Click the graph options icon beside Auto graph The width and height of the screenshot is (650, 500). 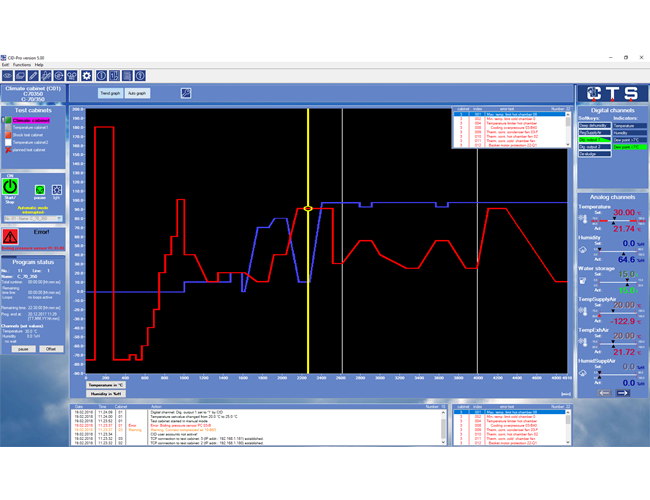tap(185, 93)
